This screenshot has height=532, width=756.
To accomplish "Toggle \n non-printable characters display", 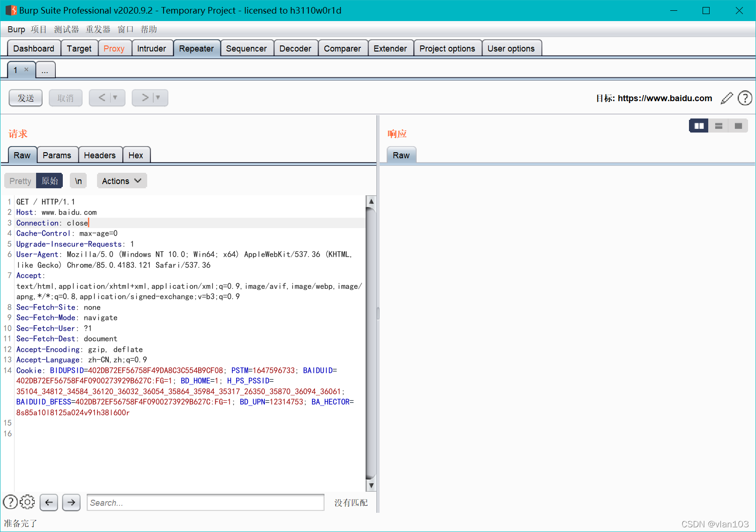I will click(78, 181).
